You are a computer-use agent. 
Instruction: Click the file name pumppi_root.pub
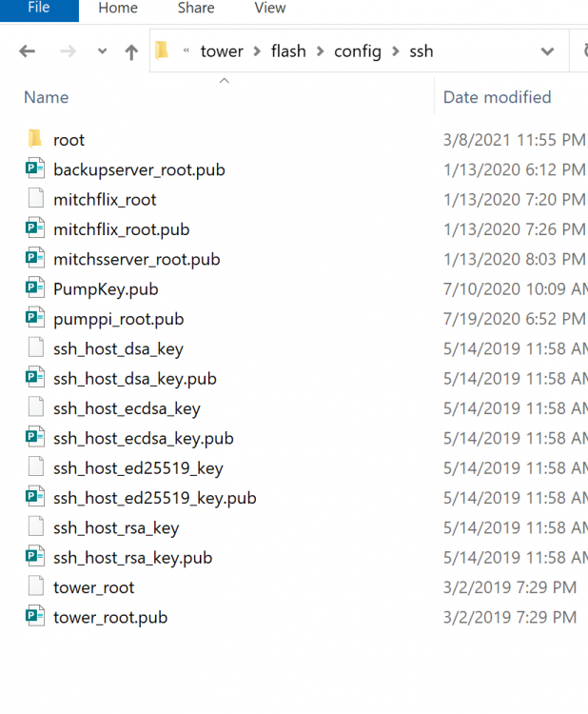[118, 319]
